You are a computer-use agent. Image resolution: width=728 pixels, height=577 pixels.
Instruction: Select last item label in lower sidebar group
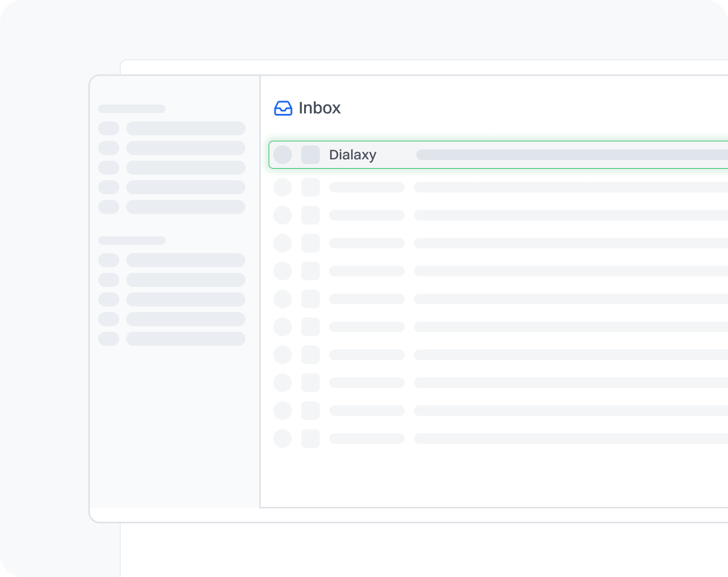(185, 339)
